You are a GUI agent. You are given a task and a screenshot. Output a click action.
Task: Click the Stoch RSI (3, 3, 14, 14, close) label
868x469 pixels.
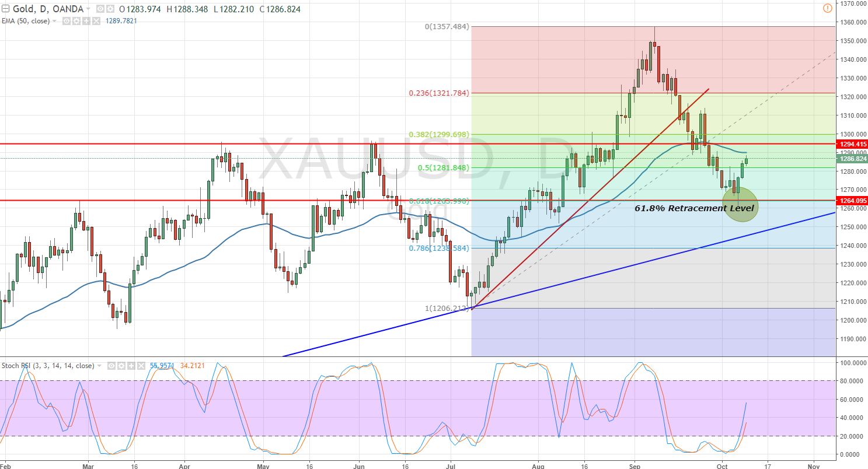[48, 366]
